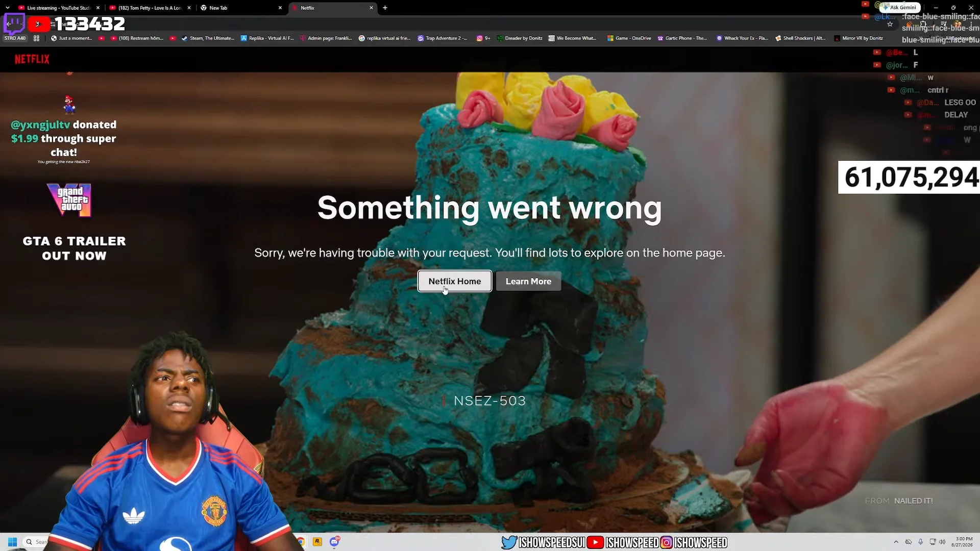The image size is (980, 551).
Task: Open a new browser tab with plus
Action: pos(385,8)
